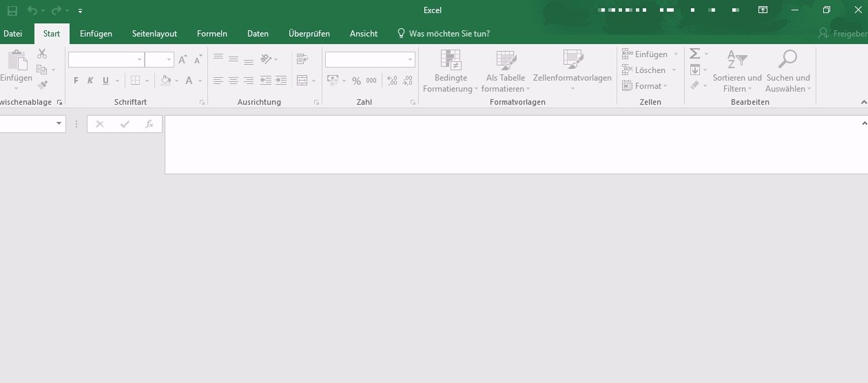Open the Sortieren und Filtern menu

(x=737, y=72)
